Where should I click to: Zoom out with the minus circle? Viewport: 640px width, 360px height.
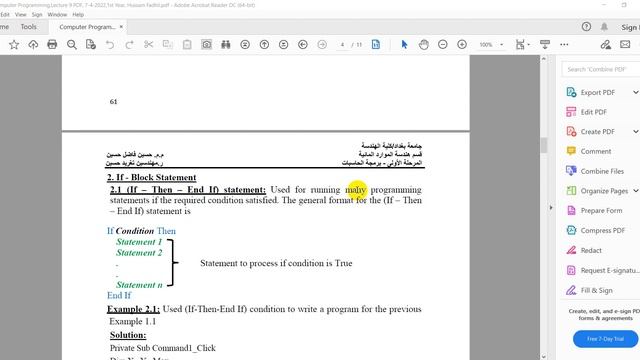pyautogui.click(x=443, y=44)
